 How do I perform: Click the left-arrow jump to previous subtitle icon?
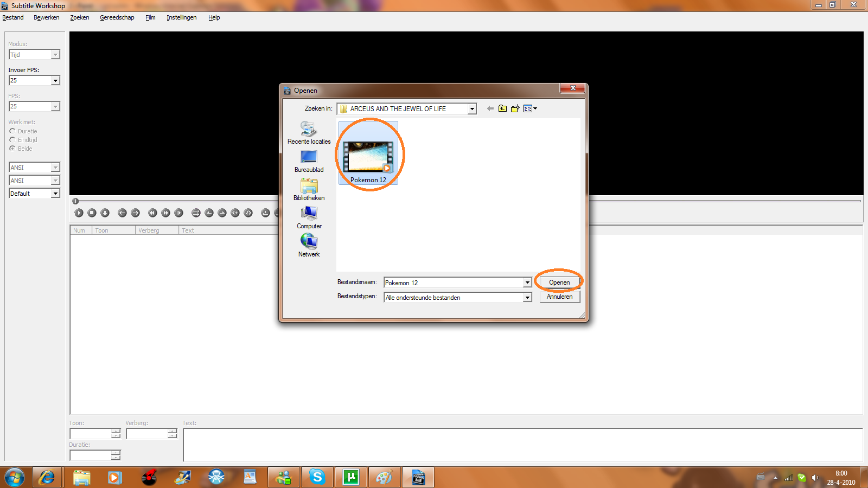pyautogui.click(x=122, y=213)
